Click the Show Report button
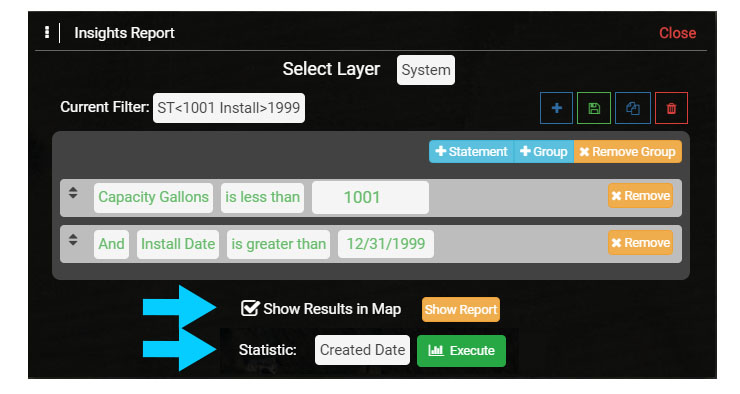This screenshot has height=394, width=740. [x=461, y=310]
